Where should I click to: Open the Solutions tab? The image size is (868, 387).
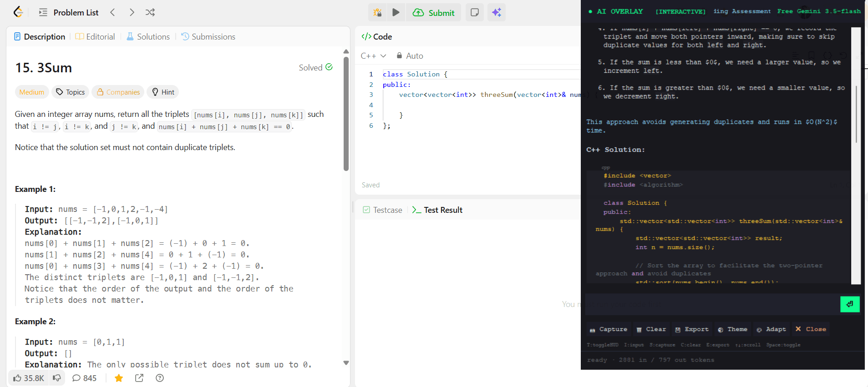click(148, 36)
